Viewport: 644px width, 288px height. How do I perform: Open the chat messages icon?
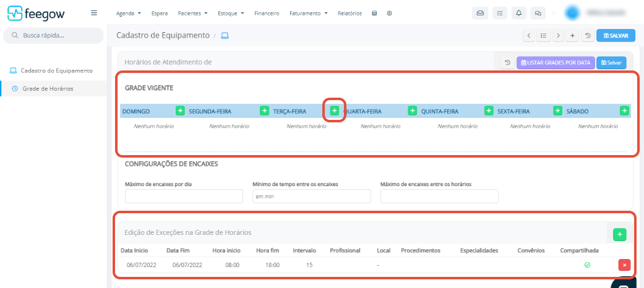(538, 13)
